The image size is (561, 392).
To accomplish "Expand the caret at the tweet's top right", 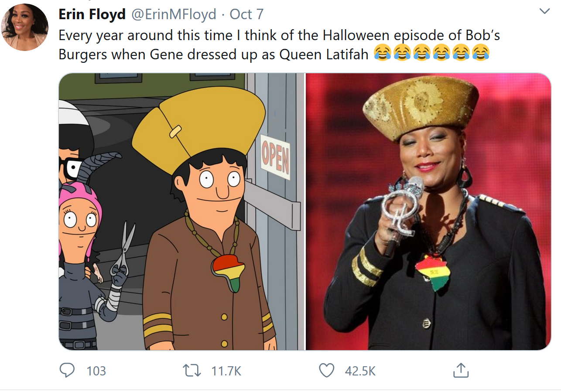I will (x=545, y=11).
